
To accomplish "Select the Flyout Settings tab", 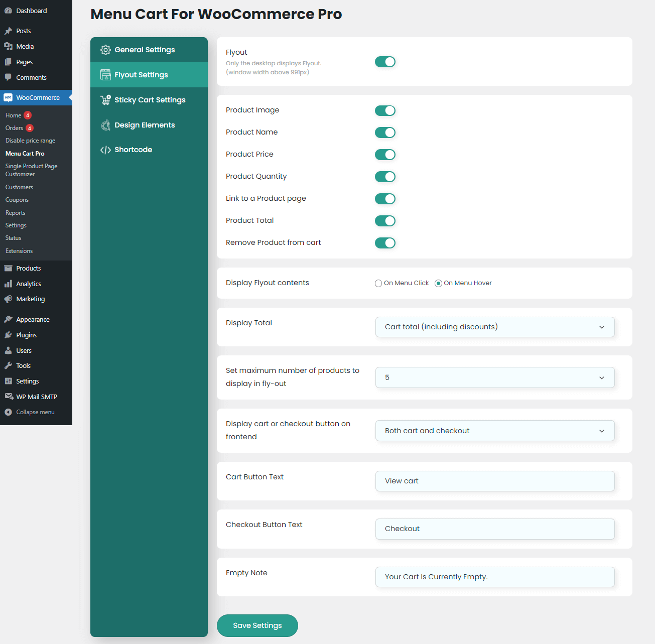I will point(149,75).
